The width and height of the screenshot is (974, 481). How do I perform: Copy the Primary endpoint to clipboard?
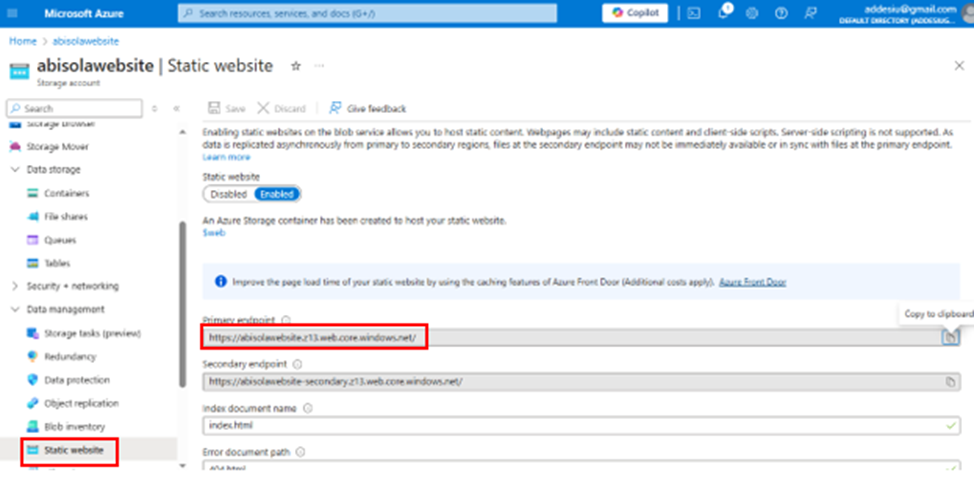[x=950, y=337]
